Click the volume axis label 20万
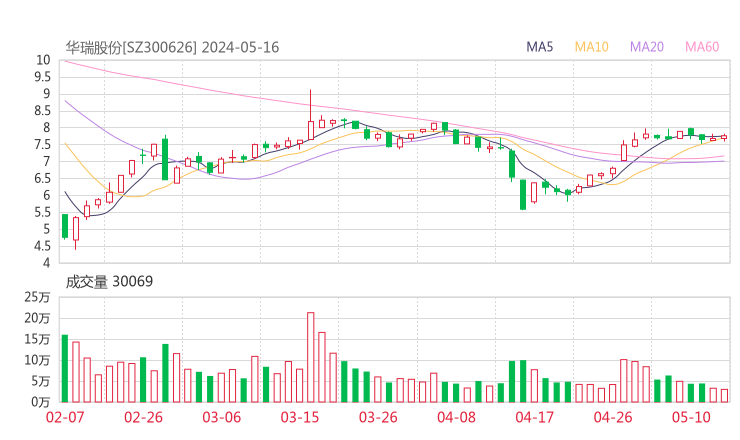The height and width of the screenshot is (440, 740). tap(37, 318)
